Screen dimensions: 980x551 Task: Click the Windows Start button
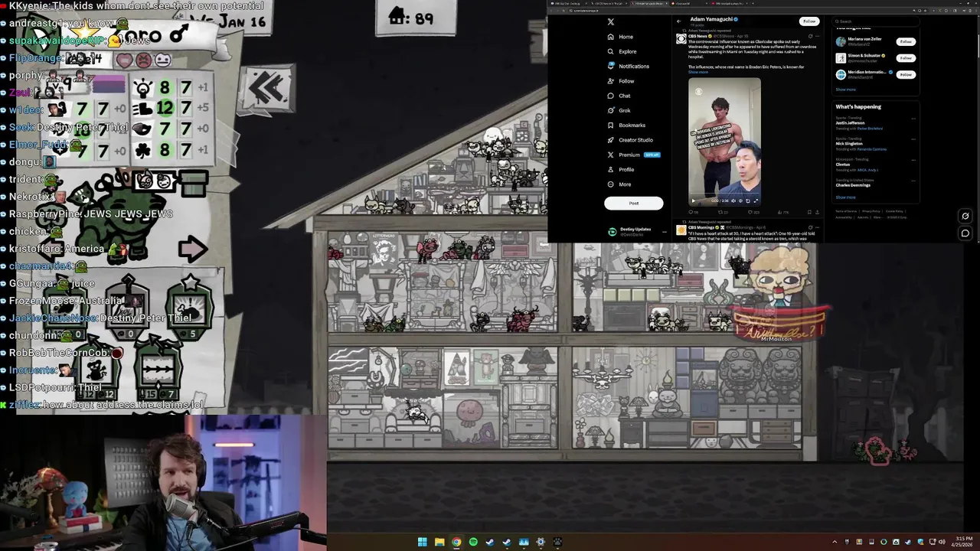[422, 542]
